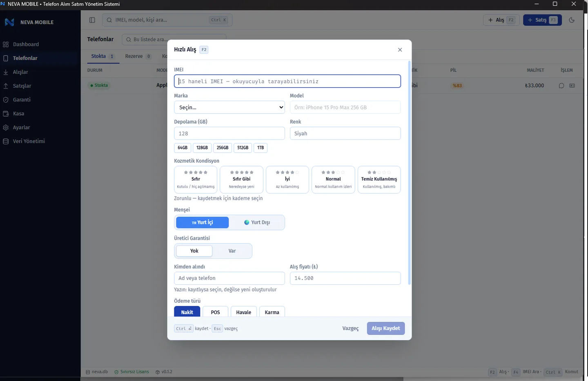Click the Model input field
588x381 pixels.
tap(345, 107)
